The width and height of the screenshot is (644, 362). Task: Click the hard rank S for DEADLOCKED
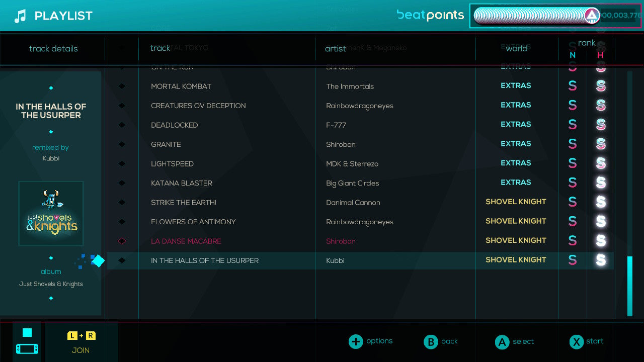[601, 125]
